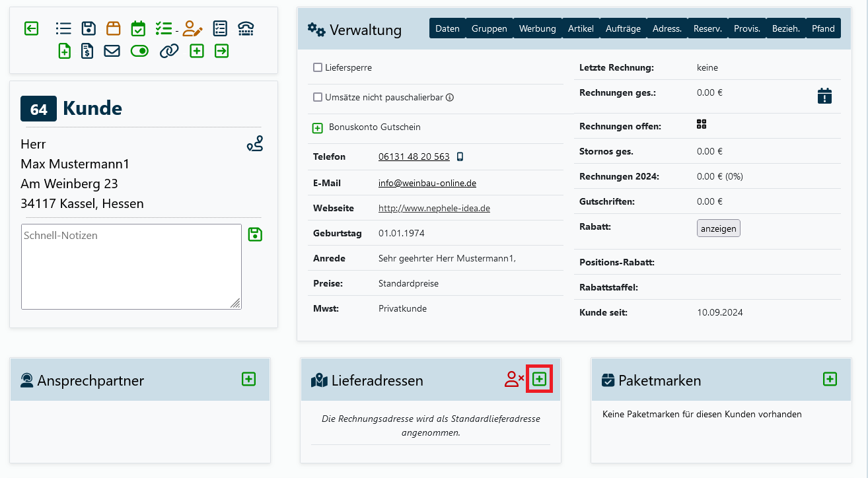The width and height of the screenshot is (868, 478).
Task: Add a Paketmarke with the plus icon
Action: [x=830, y=379]
